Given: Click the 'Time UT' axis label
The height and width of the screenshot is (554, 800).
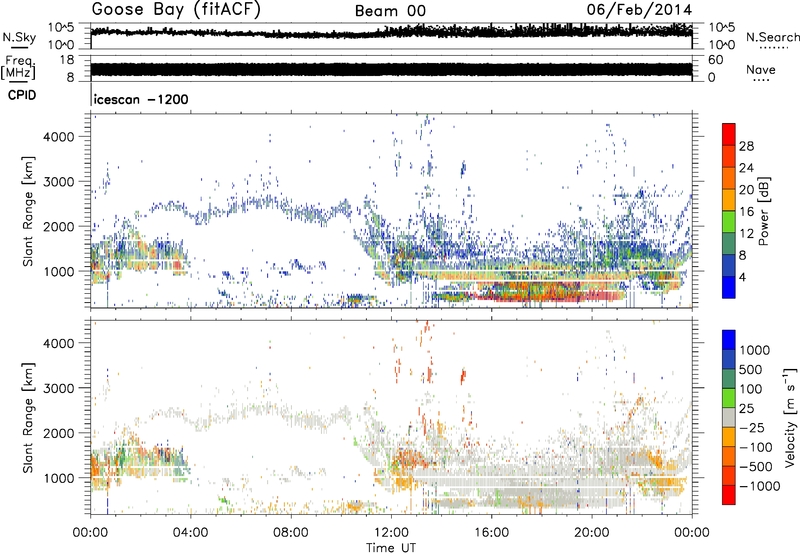Looking at the screenshot, I should point(391,548).
